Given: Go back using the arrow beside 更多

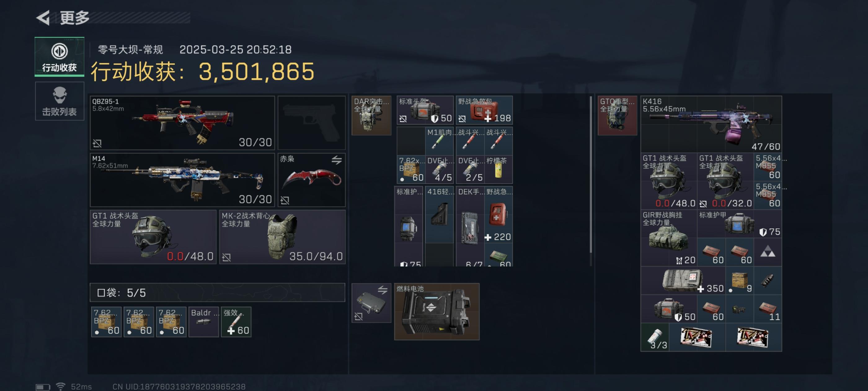Looking at the screenshot, I should [x=43, y=18].
